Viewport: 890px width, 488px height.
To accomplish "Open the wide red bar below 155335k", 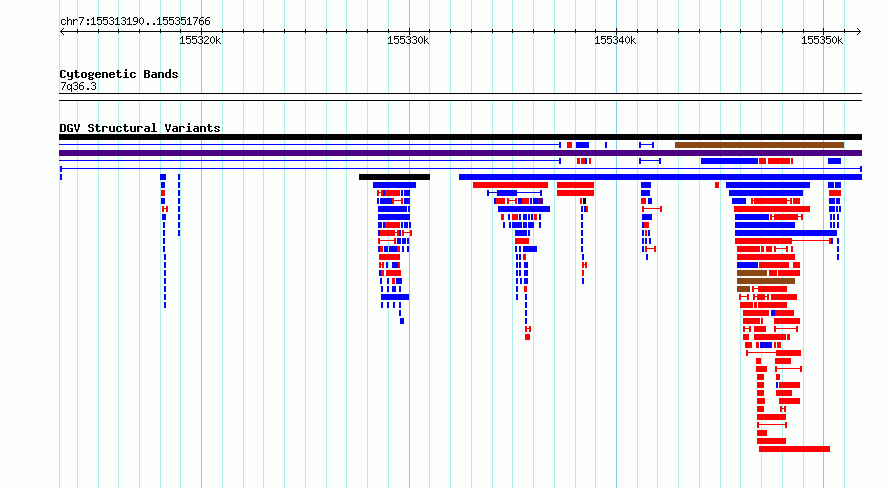I will pos(510,185).
